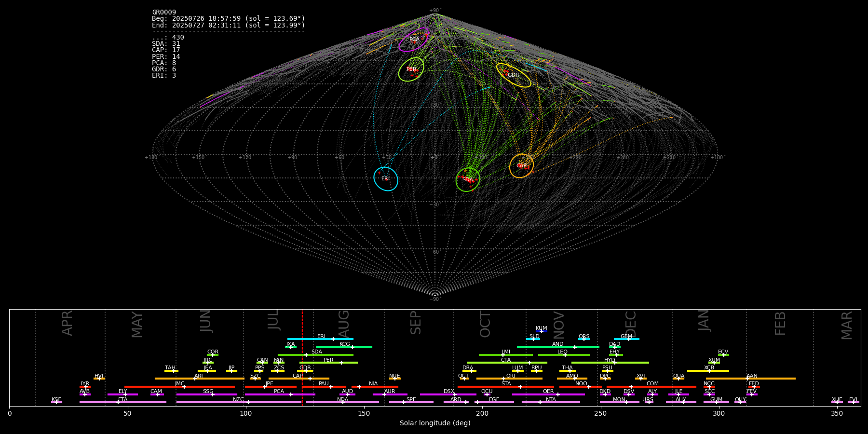The height and width of the screenshot is (434, 868).
Task: Click the green KCG activity bar in timeline
Action: point(344,347)
